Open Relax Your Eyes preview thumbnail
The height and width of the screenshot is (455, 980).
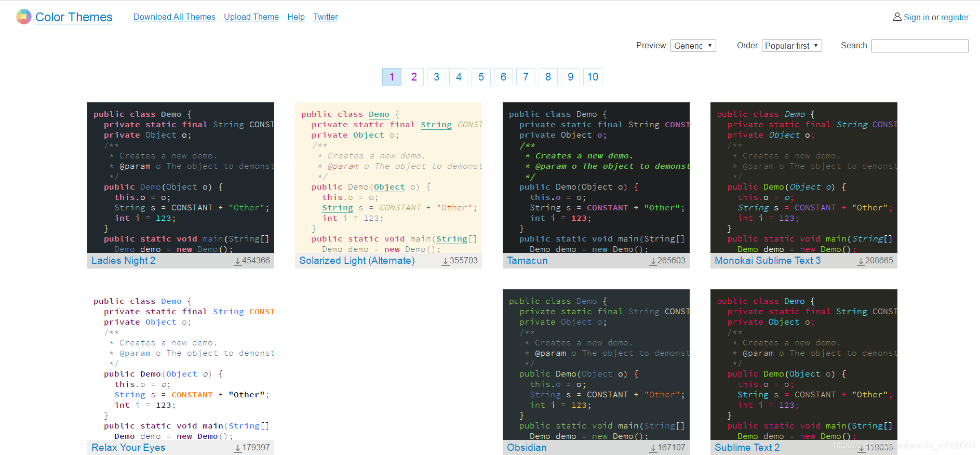pos(181,365)
